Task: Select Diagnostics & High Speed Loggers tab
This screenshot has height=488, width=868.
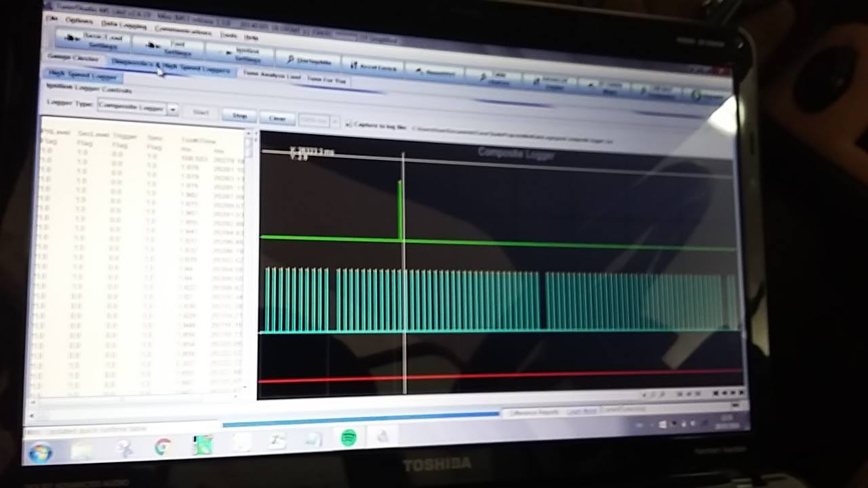Action: [171, 66]
